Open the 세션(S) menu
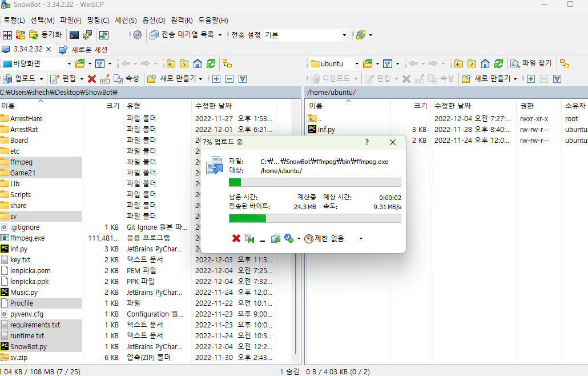 pos(126,20)
